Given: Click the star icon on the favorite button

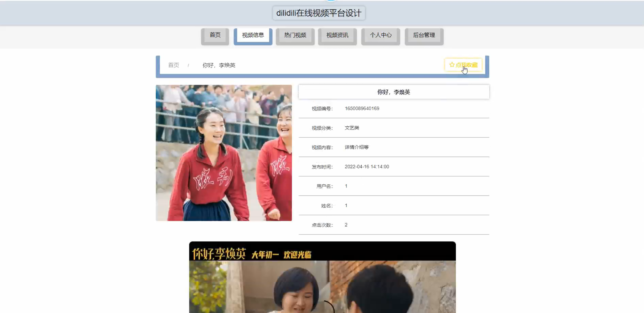Looking at the screenshot, I should pos(452,65).
